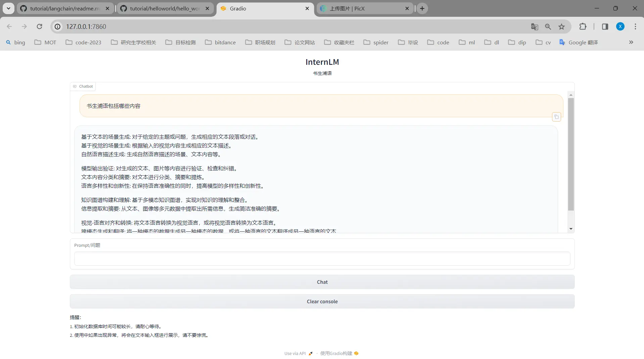This screenshot has width=644, height=359.
Task: Close the tutorial/langchain/readme tab
Action: click(107, 8)
